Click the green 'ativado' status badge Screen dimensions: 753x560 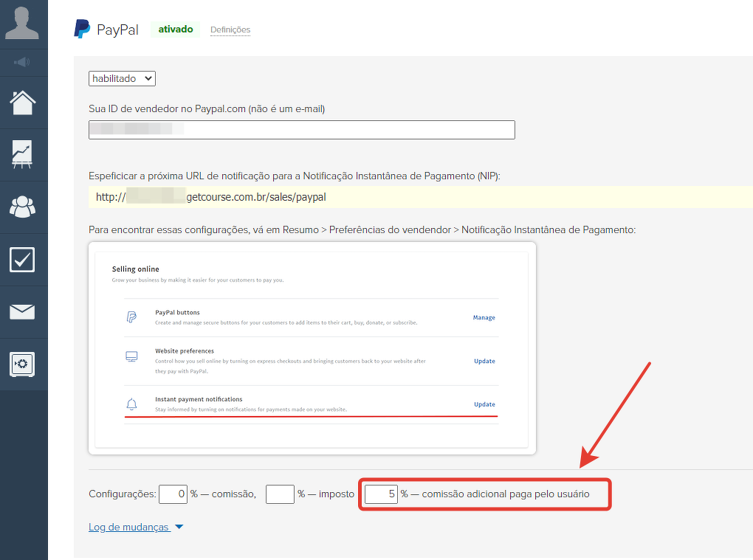click(x=176, y=30)
